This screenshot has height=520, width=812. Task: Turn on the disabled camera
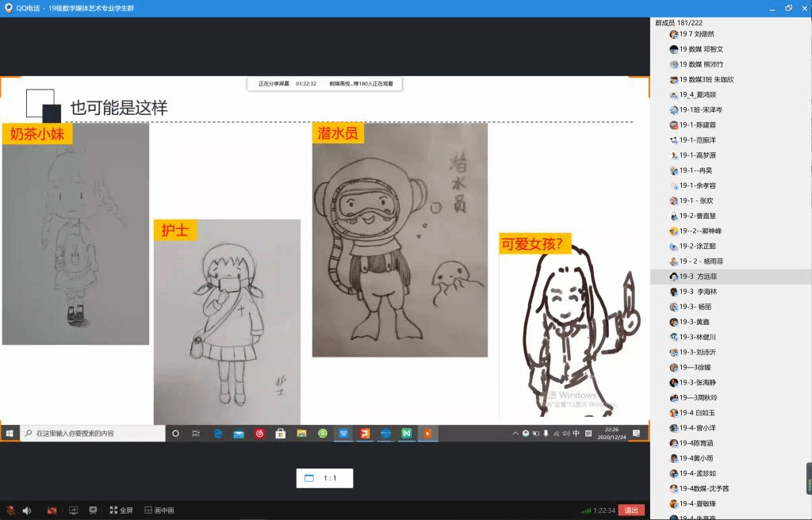pyautogui.click(x=52, y=510)
